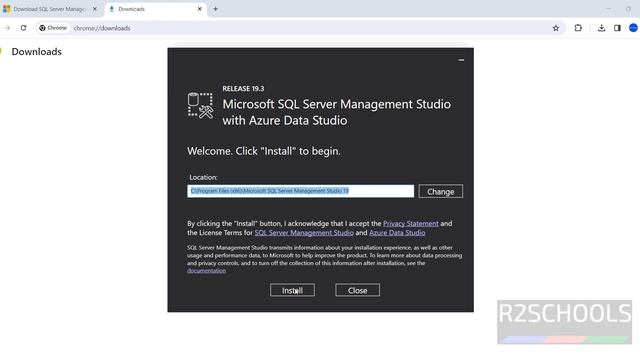Click the Downloads page heading
640x360 pixels.
[x=37, y=52]
